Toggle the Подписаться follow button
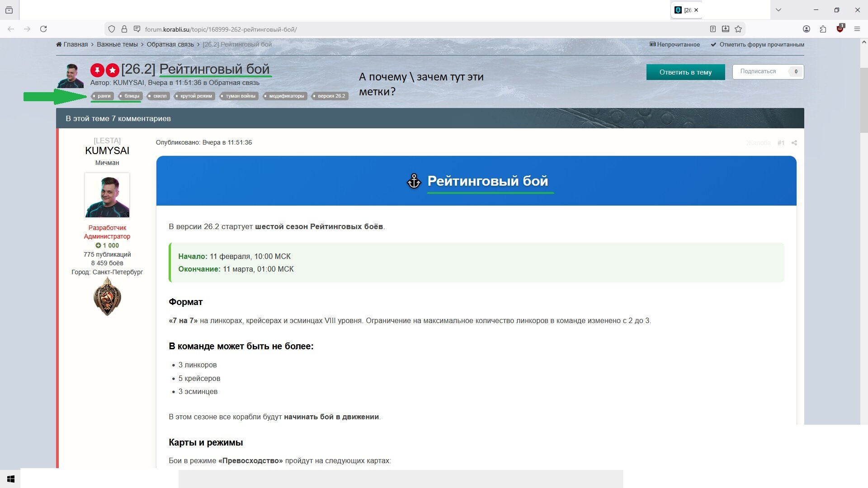Viewport: 868px width, 488px height. (759, 71)
